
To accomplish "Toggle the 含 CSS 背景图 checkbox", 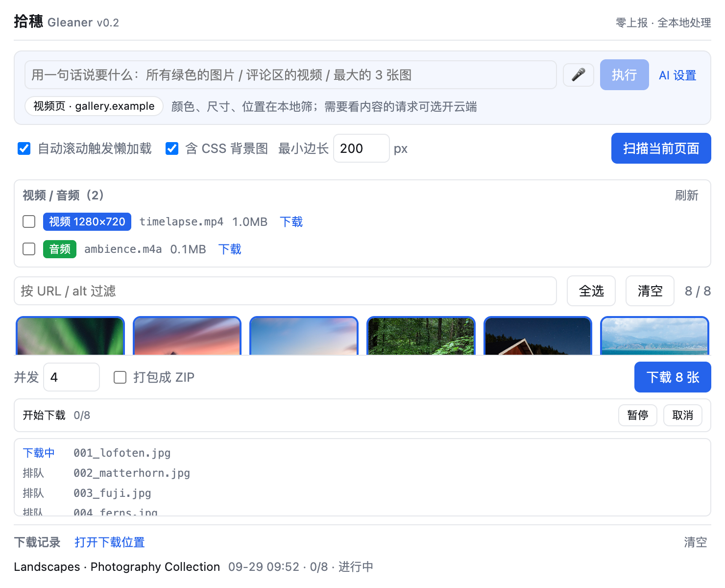I will point(172,148).
